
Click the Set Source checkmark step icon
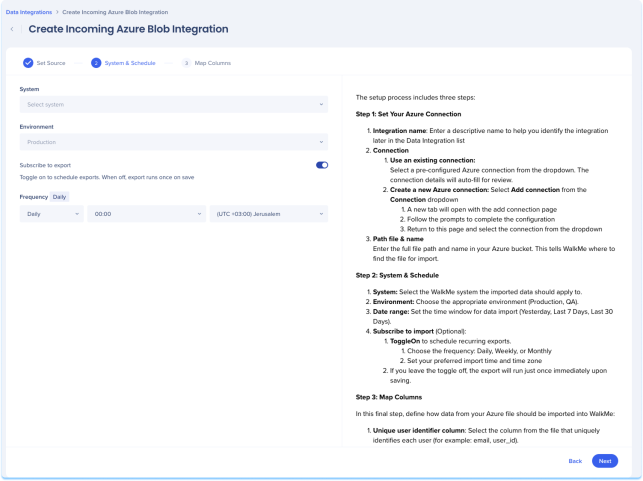[28, 63]
